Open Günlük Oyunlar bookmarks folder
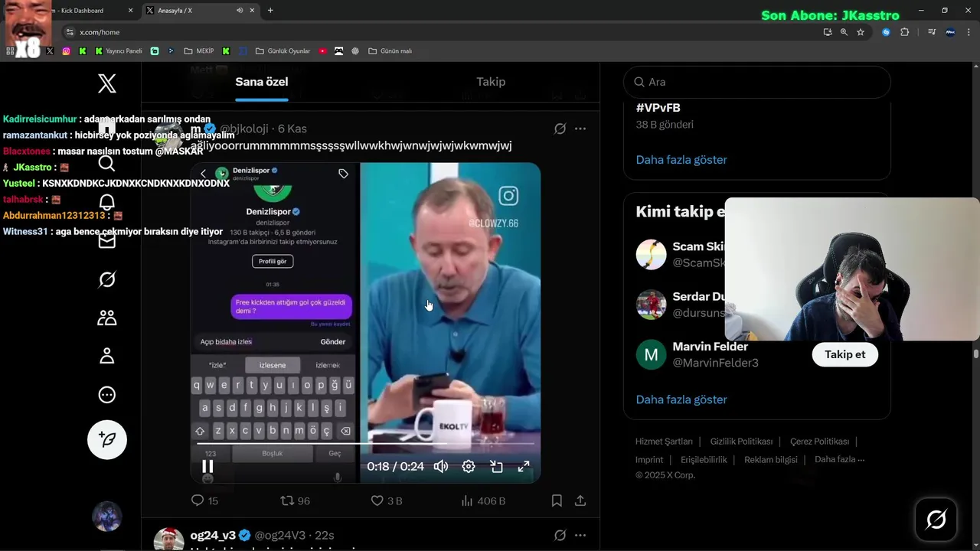The height and width of the screenshot is (551, 980). pyautogui.click(x=283, y=51)
